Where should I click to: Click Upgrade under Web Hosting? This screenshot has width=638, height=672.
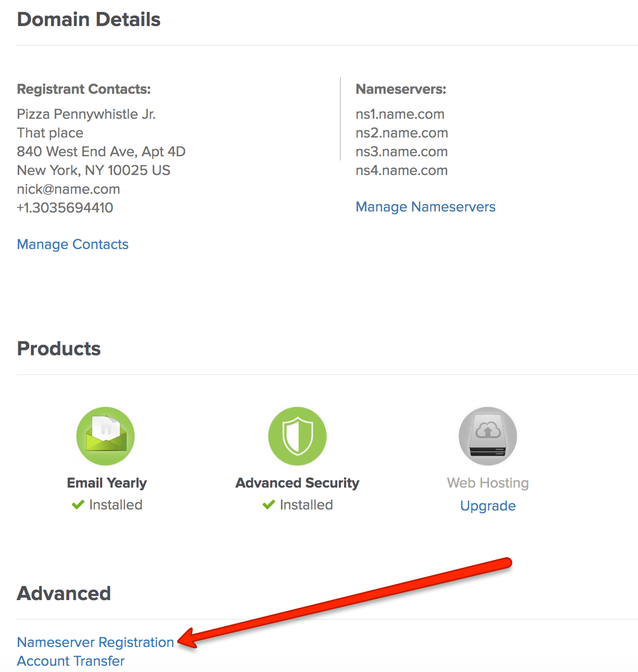pyautogui.click(x=487, y=505)
